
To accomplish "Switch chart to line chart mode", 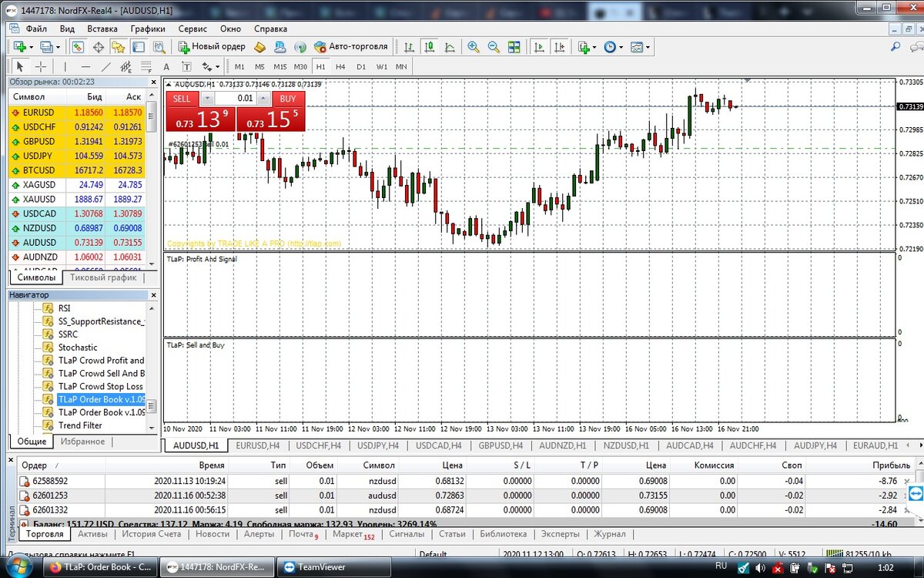I will [450, 47].
